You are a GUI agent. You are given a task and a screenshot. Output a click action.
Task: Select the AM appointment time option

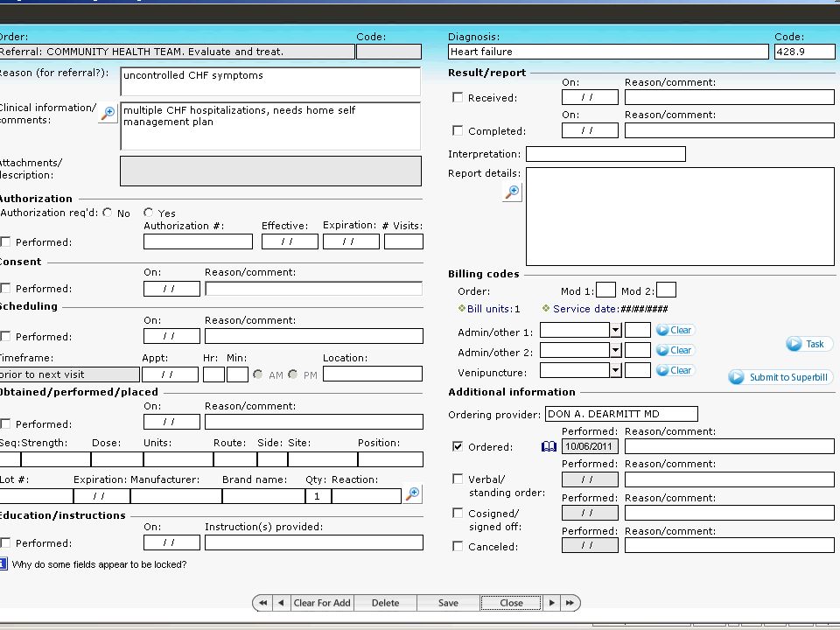pos(257,374)
